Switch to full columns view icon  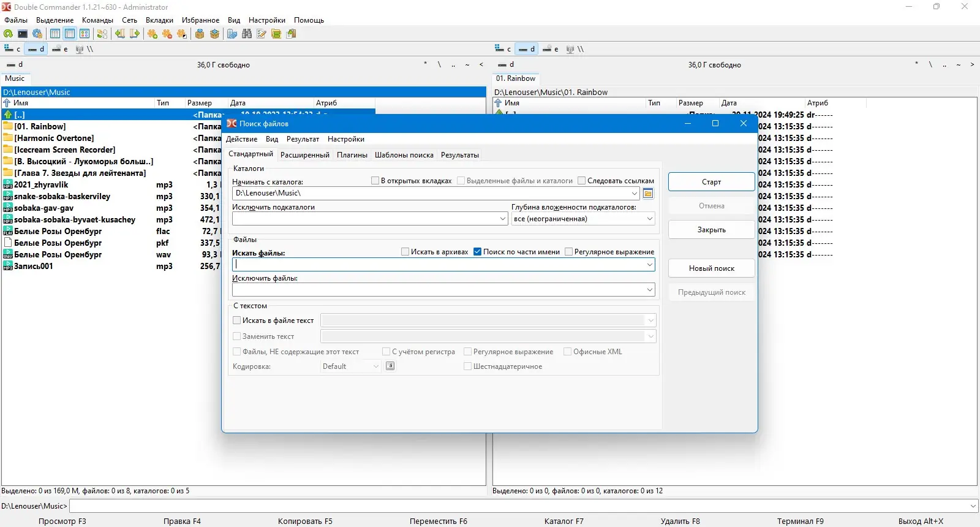(70, 34)
